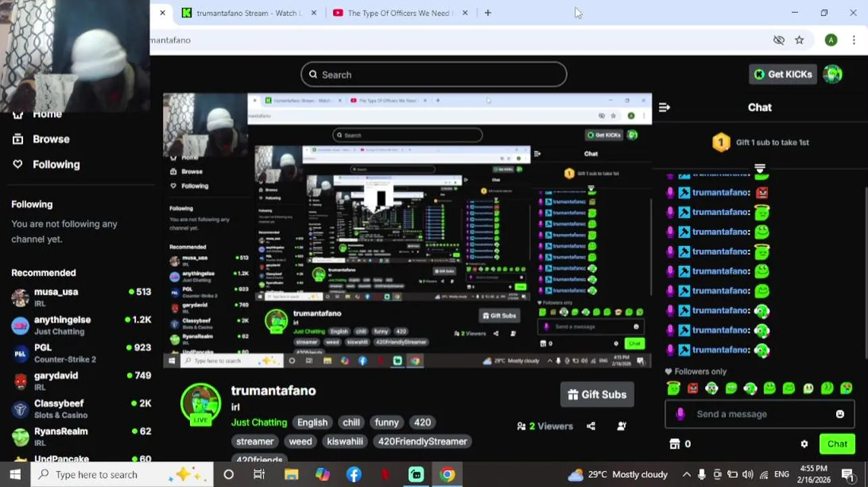Select the English tag
This screenshot has width=868, height=487.
[312, 423]
